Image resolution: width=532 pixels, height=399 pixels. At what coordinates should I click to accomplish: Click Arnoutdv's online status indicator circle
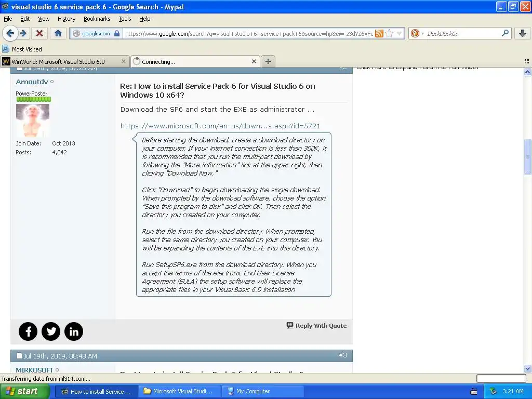[x=52, y=82]
